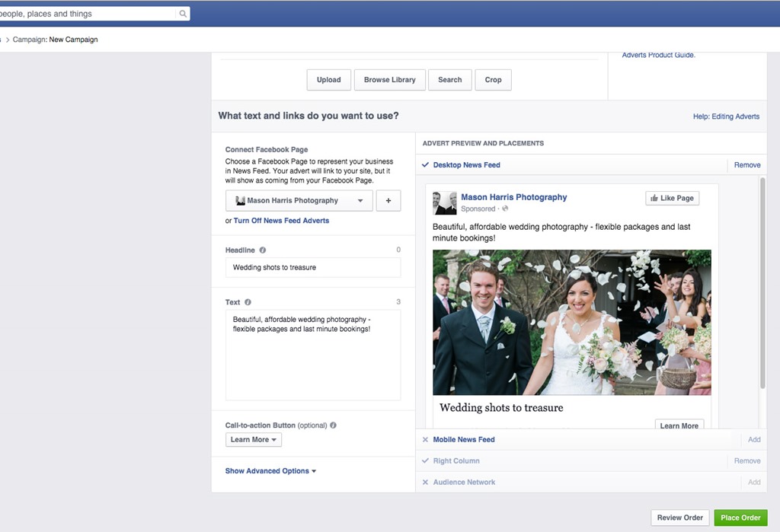
Task: Click Turn Off News Feed Adverts link
Action: pos(281,221)
